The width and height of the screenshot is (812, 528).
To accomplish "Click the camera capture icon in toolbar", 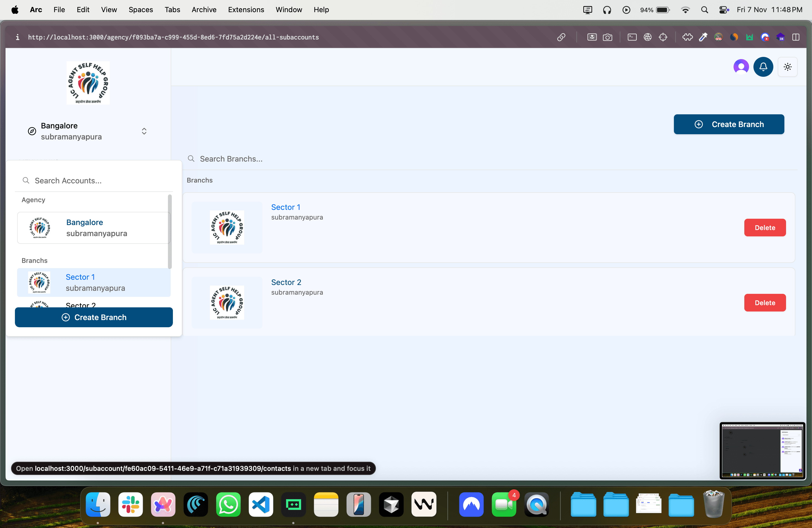I will point(607,37).
